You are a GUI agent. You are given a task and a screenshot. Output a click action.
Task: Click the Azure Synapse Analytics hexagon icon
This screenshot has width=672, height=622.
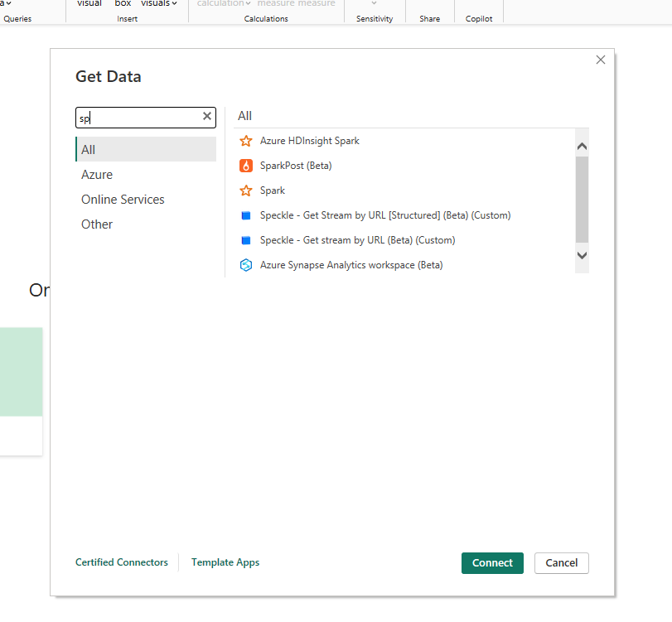pos(246,265)
